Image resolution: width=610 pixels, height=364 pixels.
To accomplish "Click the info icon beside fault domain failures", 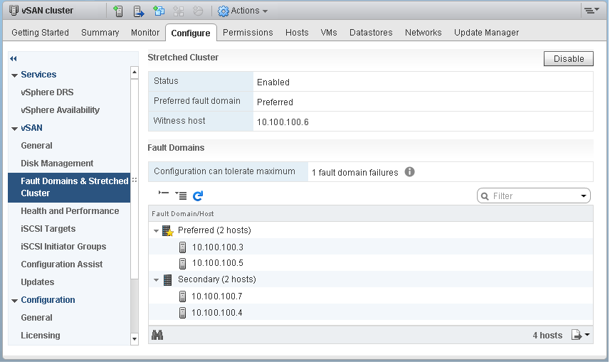I will coord(410,172).
